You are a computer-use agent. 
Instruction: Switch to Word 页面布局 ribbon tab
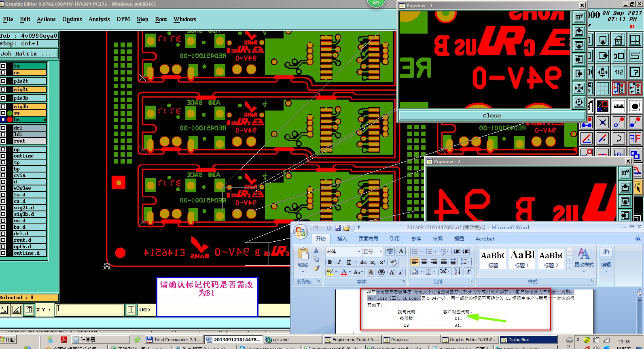(x=368, y=239)
